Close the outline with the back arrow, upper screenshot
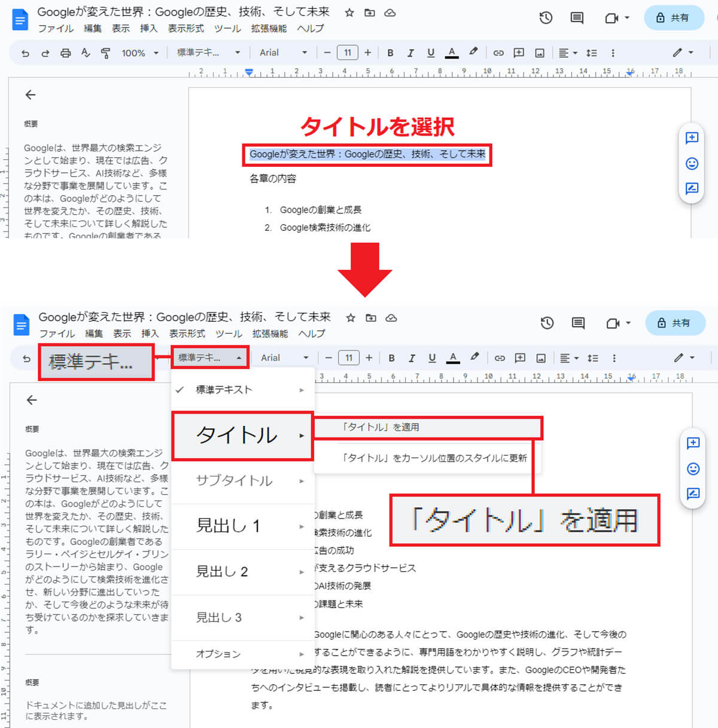The width and height of the screenshot is (718, 728). [31, 95]
